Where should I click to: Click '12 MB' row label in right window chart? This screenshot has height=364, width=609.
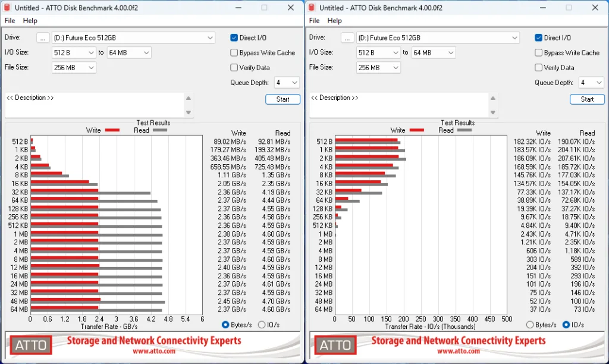point(324,267)
